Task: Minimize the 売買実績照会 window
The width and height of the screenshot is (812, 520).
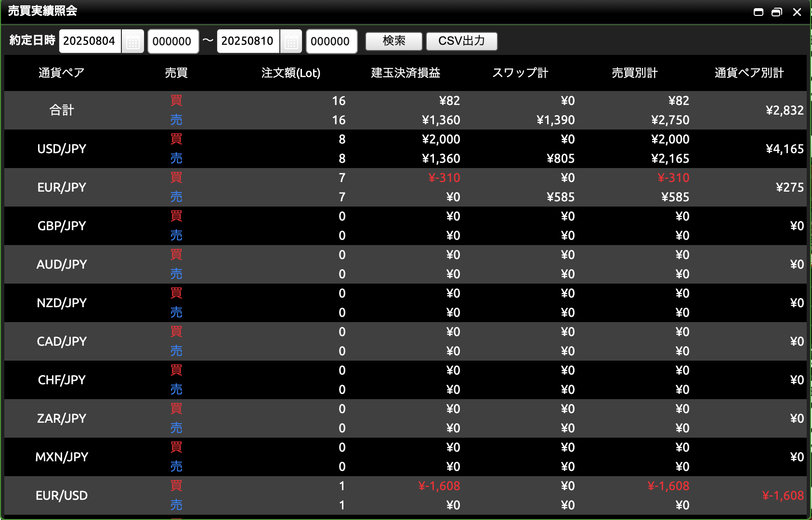Action: [759, 12]
